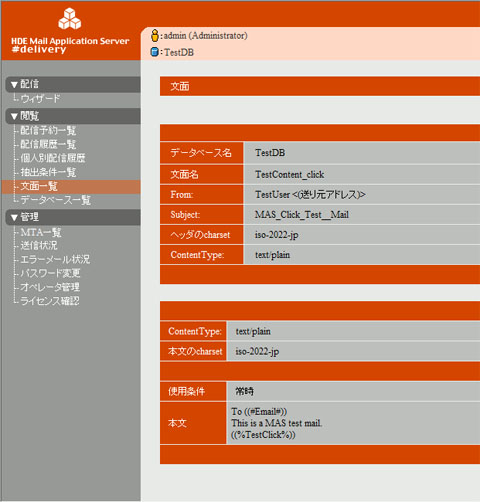
Task: Open エラーメール状況 in sidebar
Action: 55,259
